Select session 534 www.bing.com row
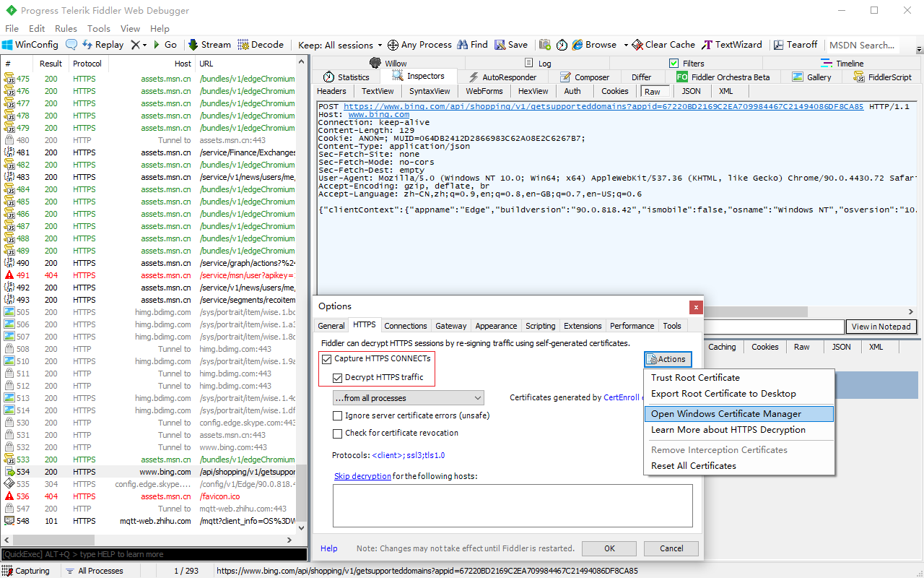The image size is (924, 578). pos(150,472)
